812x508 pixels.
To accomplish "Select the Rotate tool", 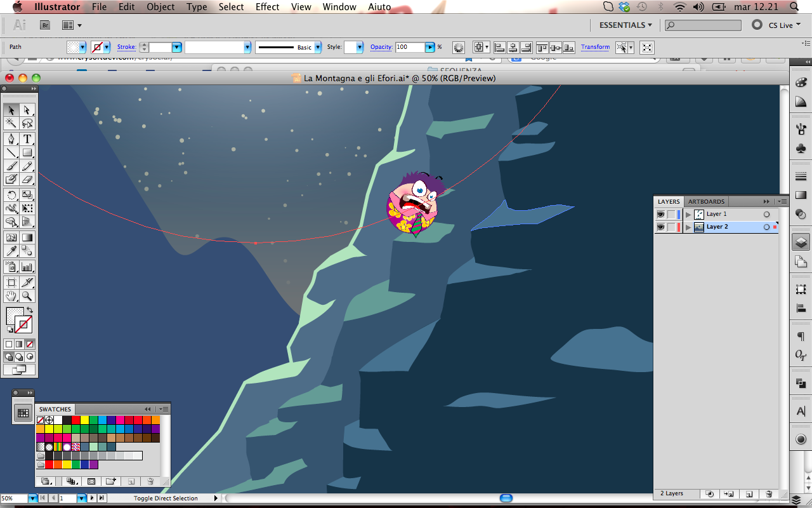I will 11,195.
